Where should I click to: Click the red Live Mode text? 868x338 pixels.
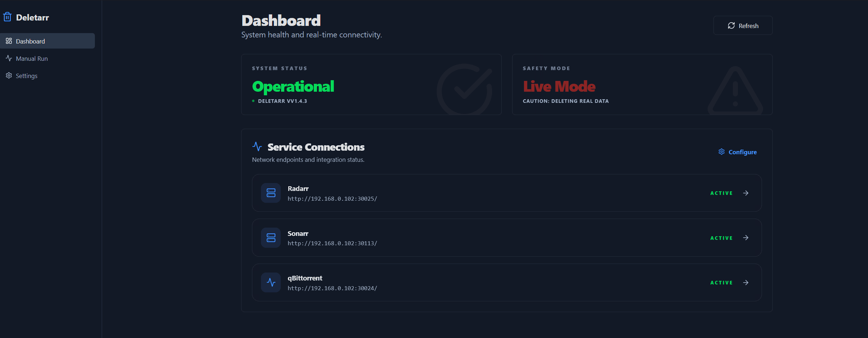559,86
